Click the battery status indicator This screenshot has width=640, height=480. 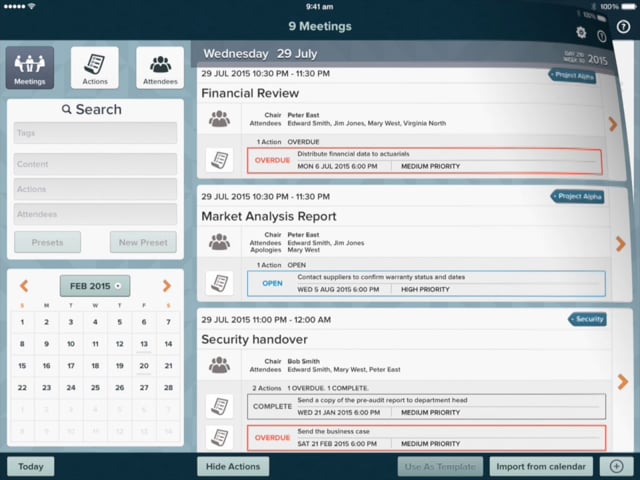(628, 7)
